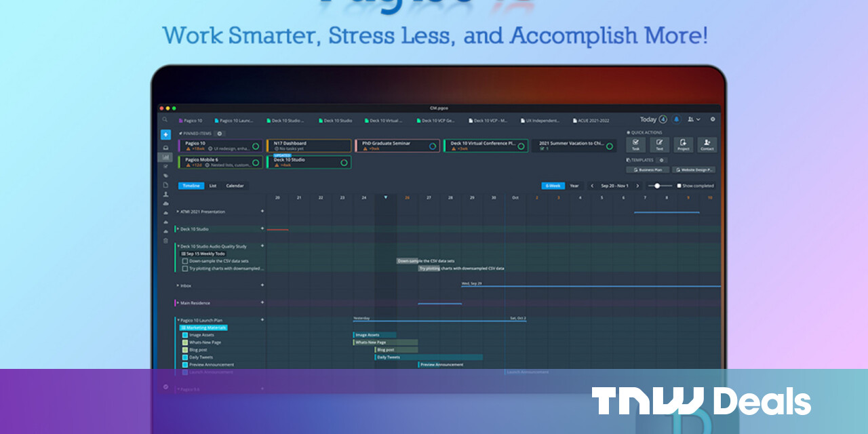Click the Task quick action button

(x=635, y=144)
